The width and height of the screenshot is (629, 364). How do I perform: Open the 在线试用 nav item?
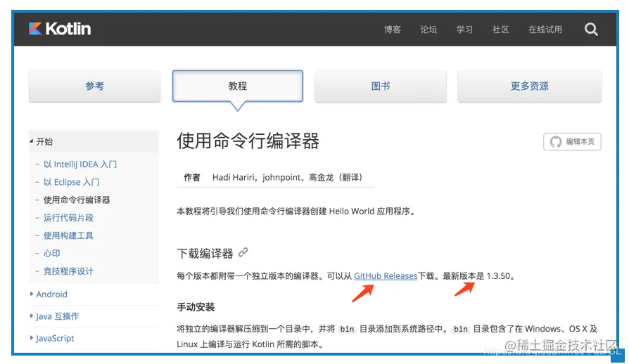tap(545, 30)
